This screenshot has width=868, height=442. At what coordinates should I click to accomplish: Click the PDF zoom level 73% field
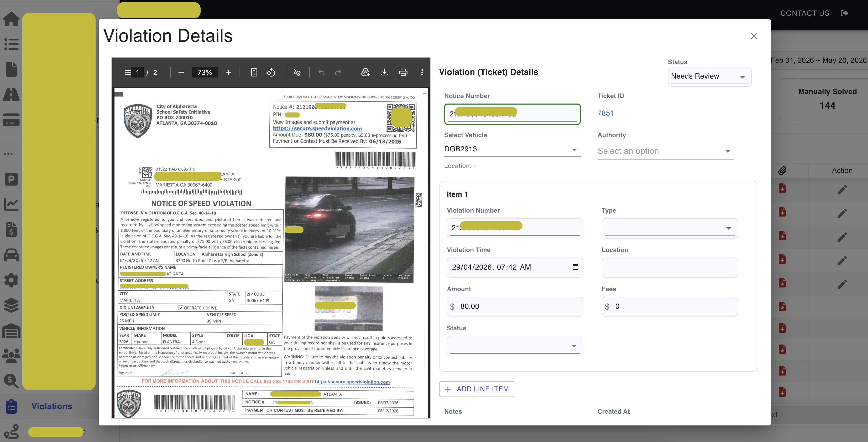tap(205, 73)
